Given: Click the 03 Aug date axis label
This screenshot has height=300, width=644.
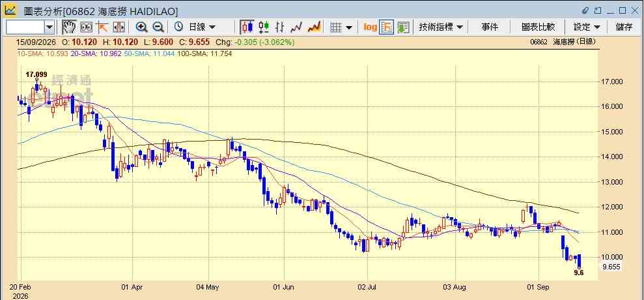Looking at the screenshot, I should click(x=455, y=287).
